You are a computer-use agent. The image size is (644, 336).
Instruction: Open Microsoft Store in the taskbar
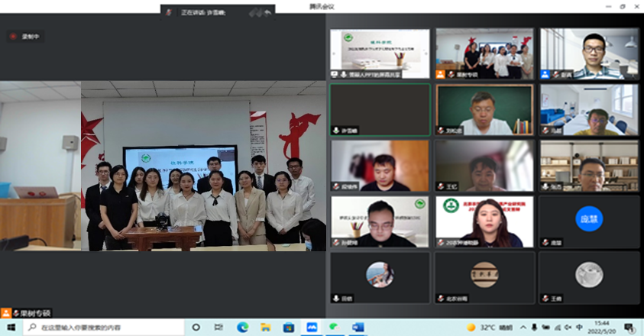pyautogui.click(x=288, y=327)
